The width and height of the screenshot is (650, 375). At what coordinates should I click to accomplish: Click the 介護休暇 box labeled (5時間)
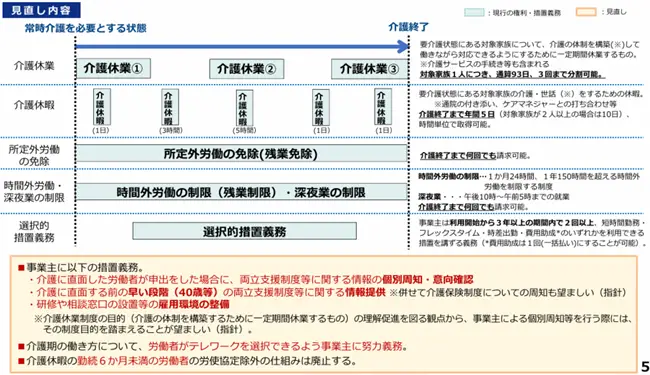pos(245,108)
